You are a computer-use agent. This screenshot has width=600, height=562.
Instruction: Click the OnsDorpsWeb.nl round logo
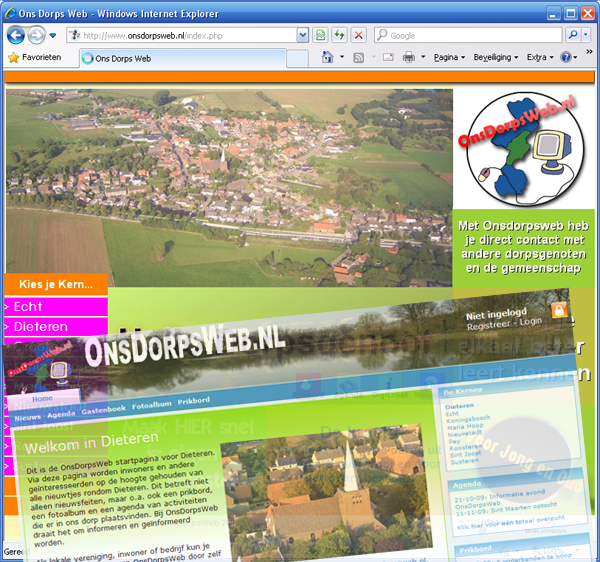click(524, 148)
